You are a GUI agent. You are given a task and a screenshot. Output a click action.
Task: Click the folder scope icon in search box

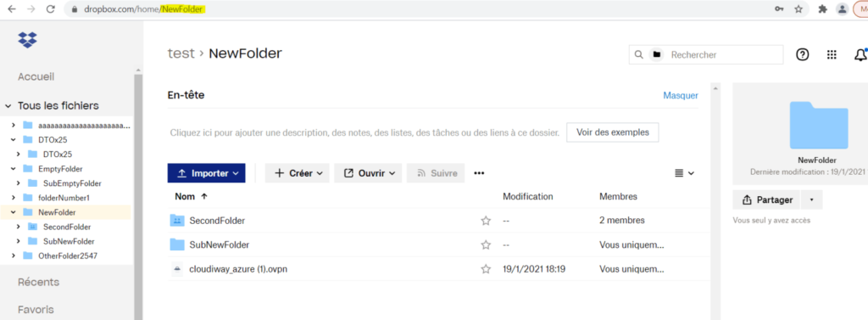tap(657, 55)
